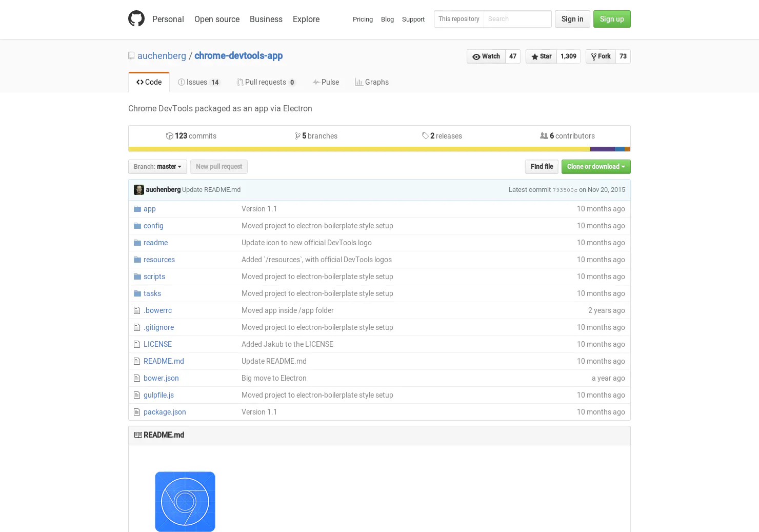
Task: Go to the Pricing page
Action: tap(363, 19)
